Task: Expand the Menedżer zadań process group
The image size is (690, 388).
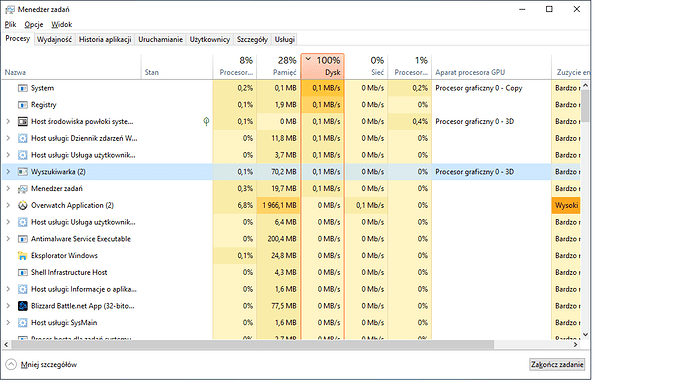Action: (x=8, y=188)
